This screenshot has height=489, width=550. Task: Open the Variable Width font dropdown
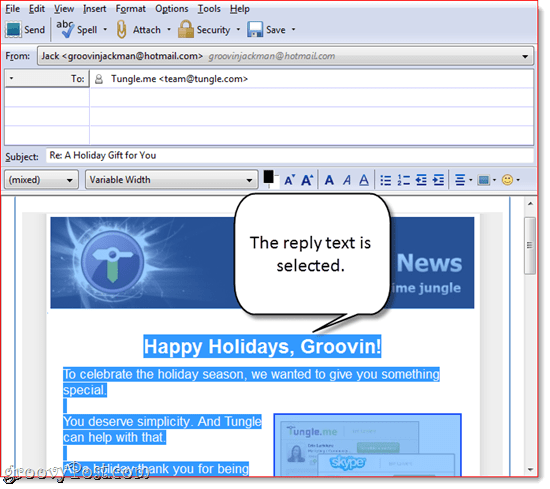tap(172, 180)
